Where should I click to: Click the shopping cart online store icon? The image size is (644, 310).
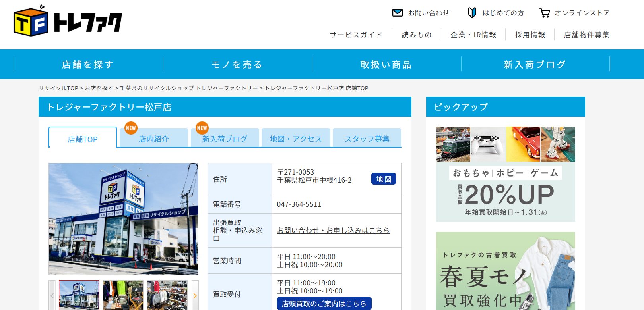(x=544, y=13)
